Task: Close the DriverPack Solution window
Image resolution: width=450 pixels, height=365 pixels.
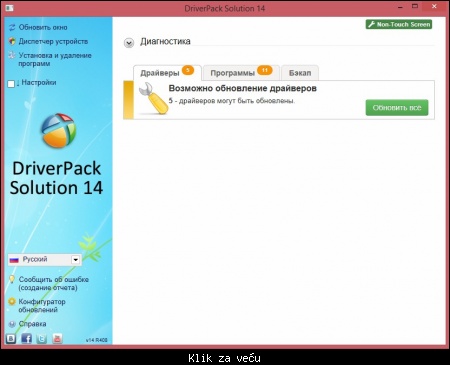Action: point(434,6)
